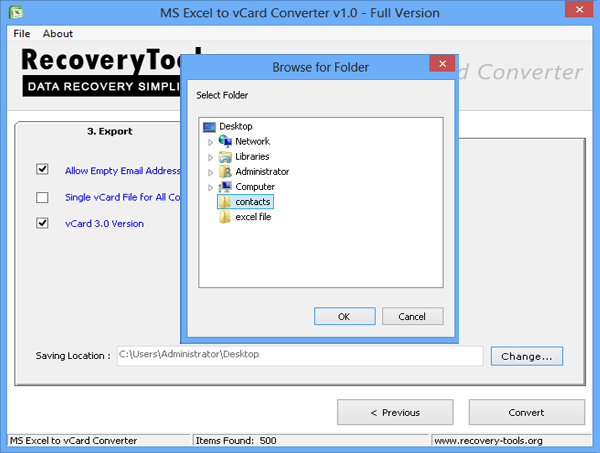Select the Administrator tree label
The width and height of the screenshot is (600, 453).
click(x=262, y=172)
